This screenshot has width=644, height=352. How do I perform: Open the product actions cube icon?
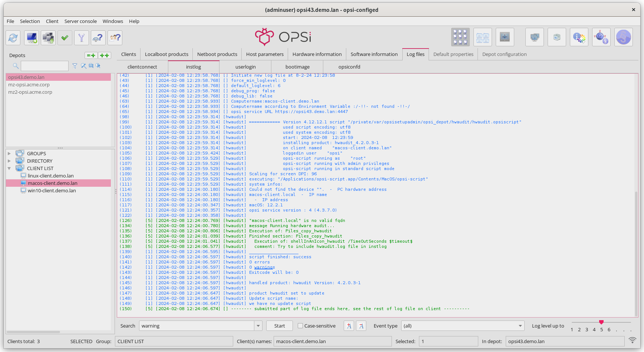[x=557, y=37]
